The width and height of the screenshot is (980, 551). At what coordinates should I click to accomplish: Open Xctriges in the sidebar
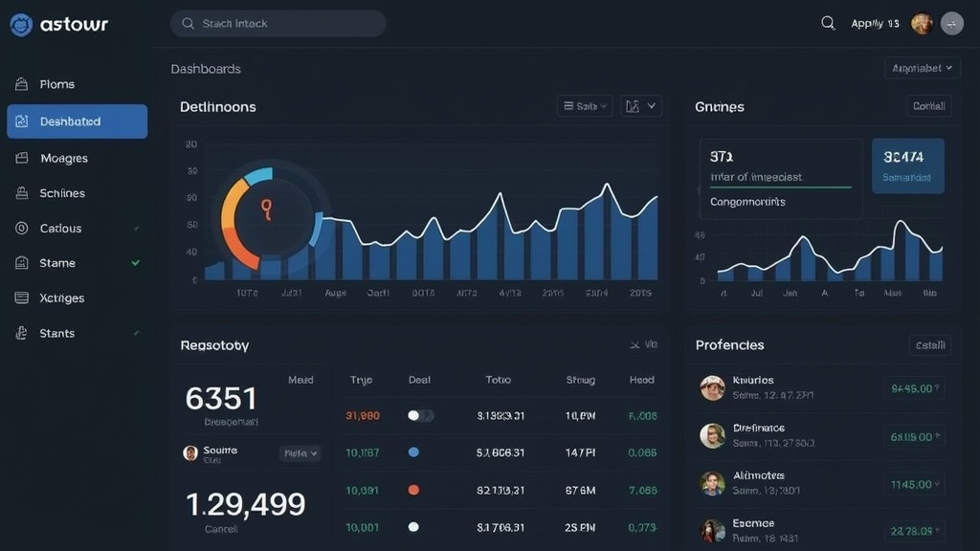tap(77, 298)
